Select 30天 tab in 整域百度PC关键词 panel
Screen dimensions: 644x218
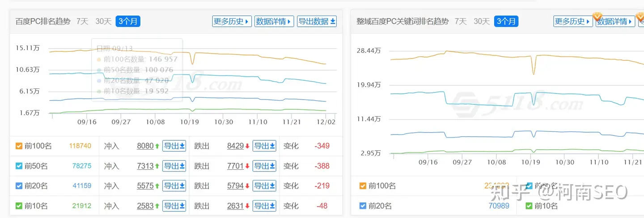482,21
